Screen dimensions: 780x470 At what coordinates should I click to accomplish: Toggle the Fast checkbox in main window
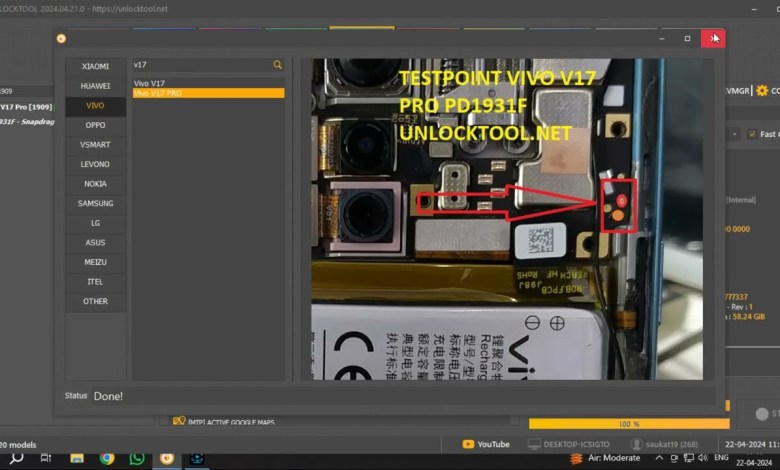tap(752, 134)
